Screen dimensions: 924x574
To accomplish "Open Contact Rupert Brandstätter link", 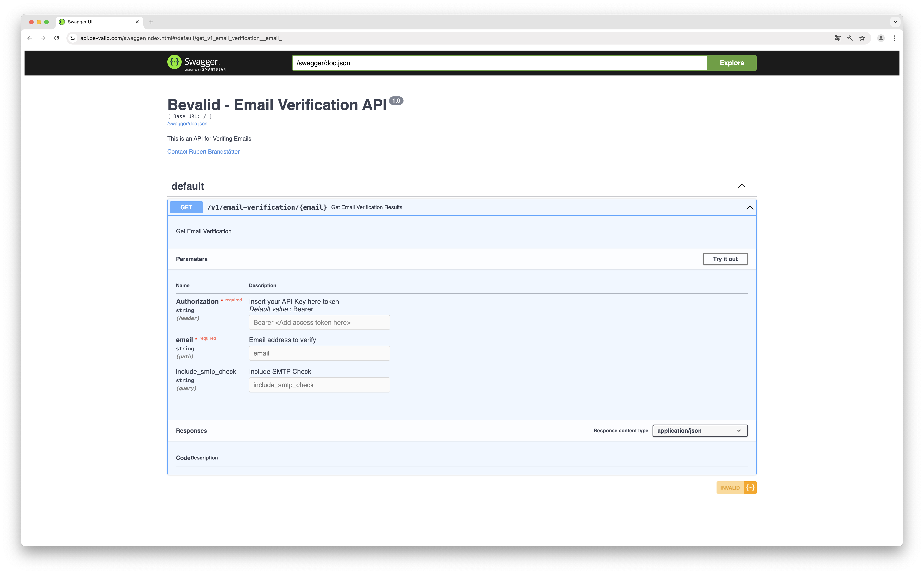I will point(203,152).
